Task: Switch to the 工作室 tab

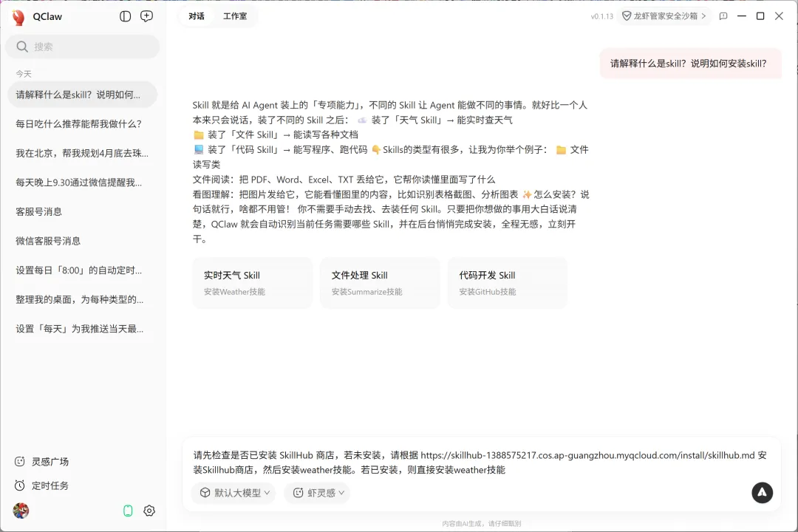Action: (x=235, y=16)
